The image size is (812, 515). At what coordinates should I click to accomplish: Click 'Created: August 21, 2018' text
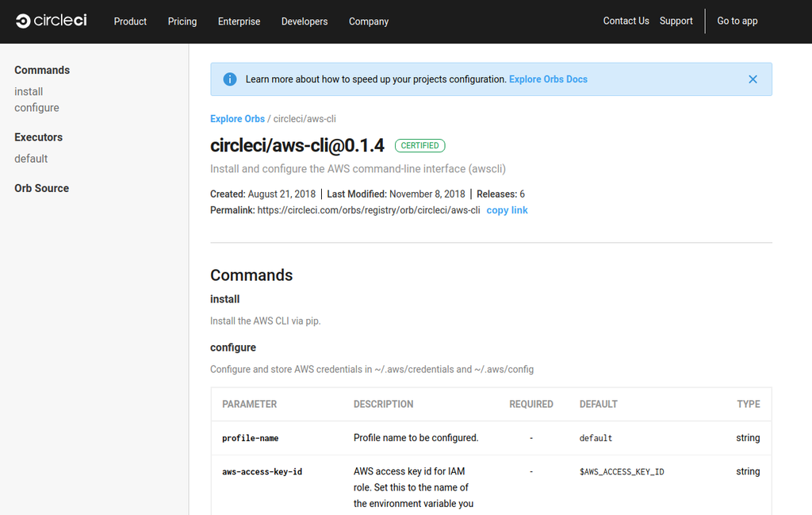[x=262, y=194]
